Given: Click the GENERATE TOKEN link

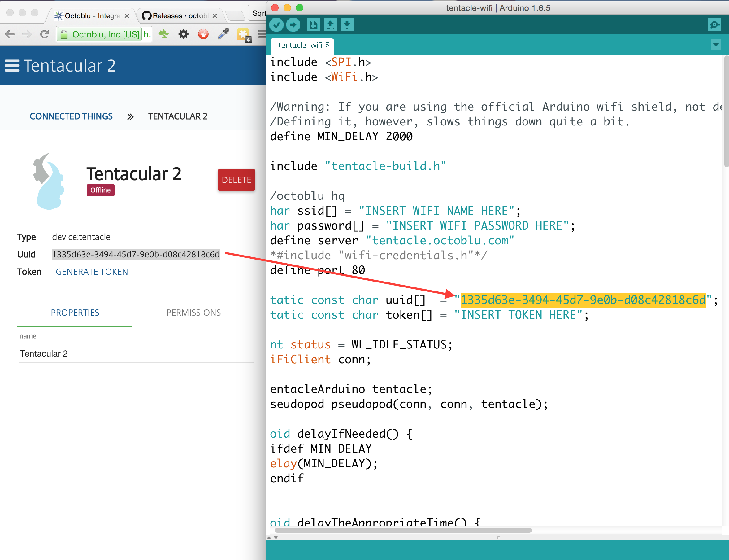Looking at the screenshot, I should (x=92, y=272).
